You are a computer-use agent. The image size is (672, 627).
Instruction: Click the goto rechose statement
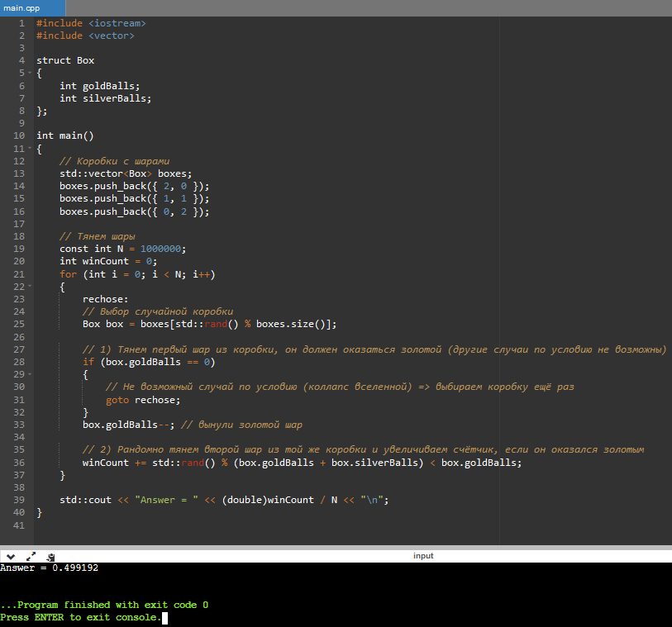pyautogui.click(x=142, y=400)
